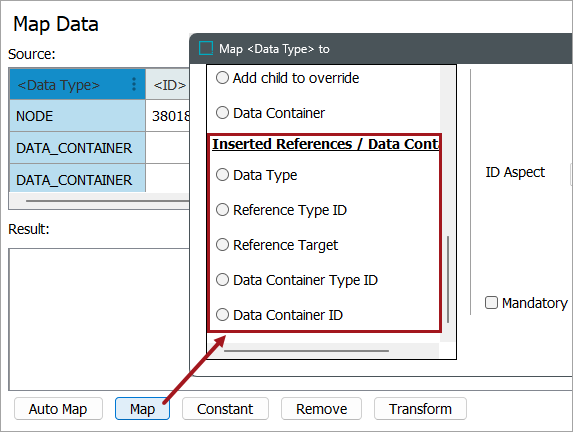Click the Source table horizontal scrollbar

(108, 201)
